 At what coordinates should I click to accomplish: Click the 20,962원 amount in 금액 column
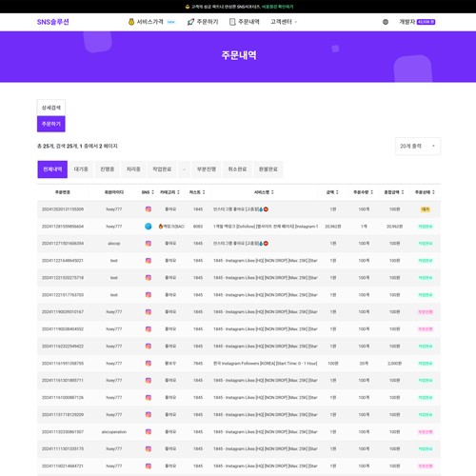[333, 227]
